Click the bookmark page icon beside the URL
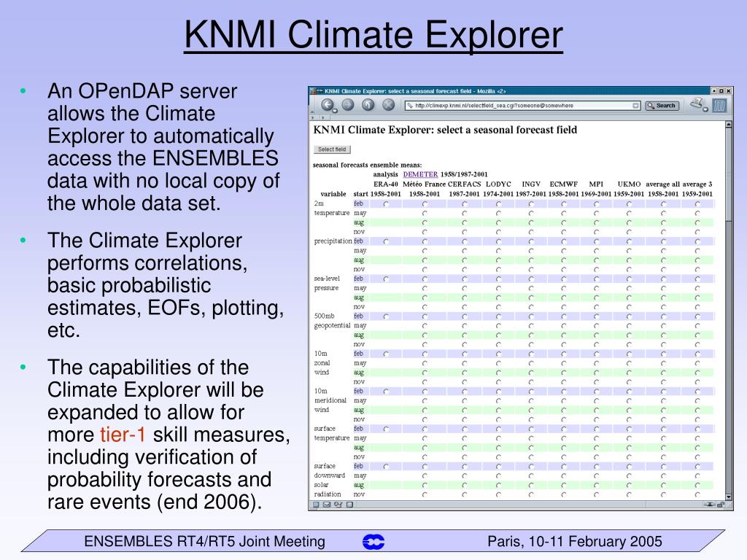This screenshot has width=747, height=560. click(x=409, y=106)
